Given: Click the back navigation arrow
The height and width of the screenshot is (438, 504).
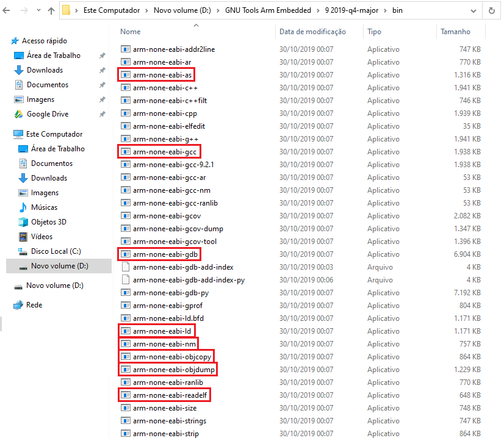Looking at the screenshot, I should click(x=8, y=10).
